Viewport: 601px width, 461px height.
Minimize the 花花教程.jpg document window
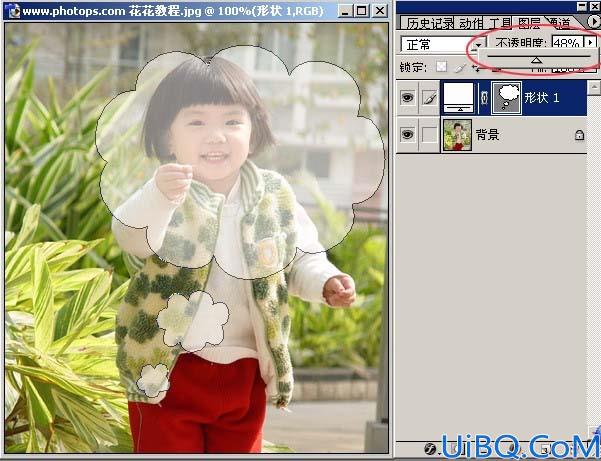(345, 11)
